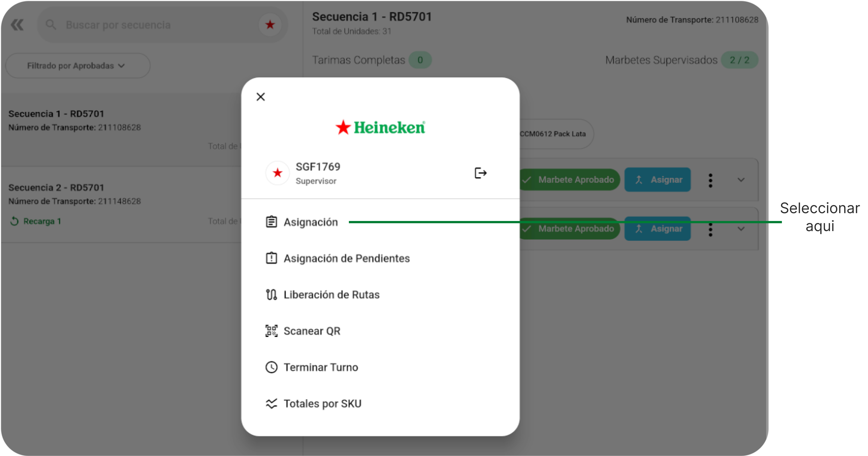
Task: Expand the first Marbete Aprobado row chevron
Action: pos(741,180)
